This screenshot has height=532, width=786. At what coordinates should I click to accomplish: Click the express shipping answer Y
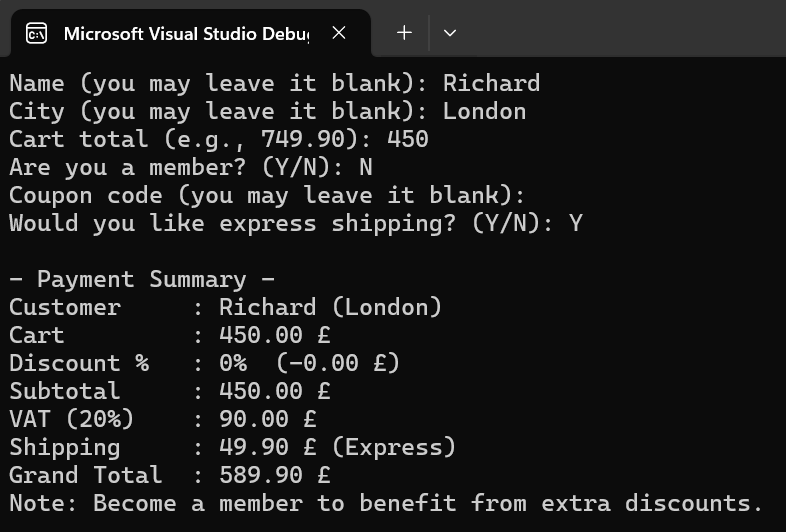click(x=575, y=223)
